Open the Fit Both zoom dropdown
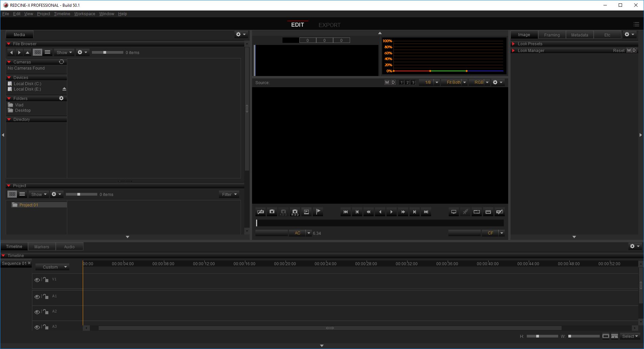 (455, 82)
